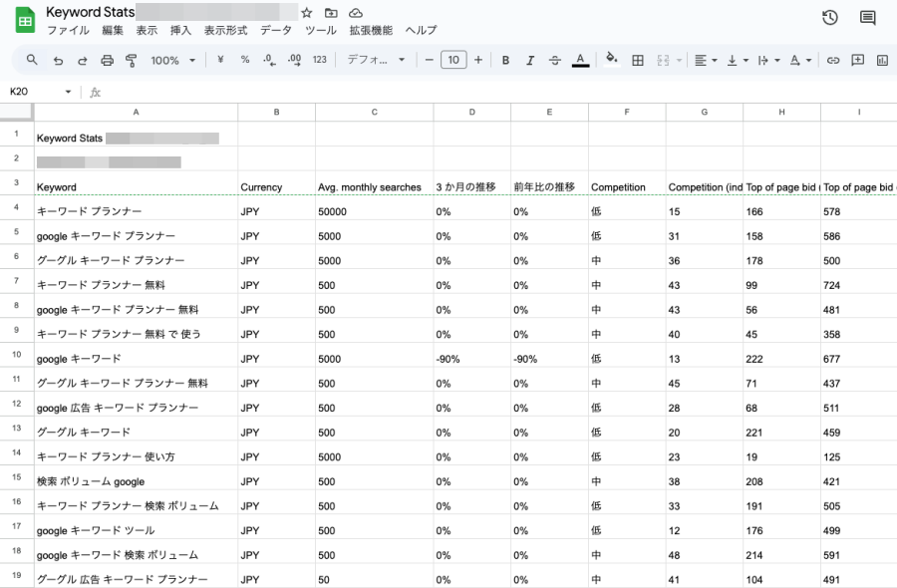Expand merge cells options arrow

679,60
